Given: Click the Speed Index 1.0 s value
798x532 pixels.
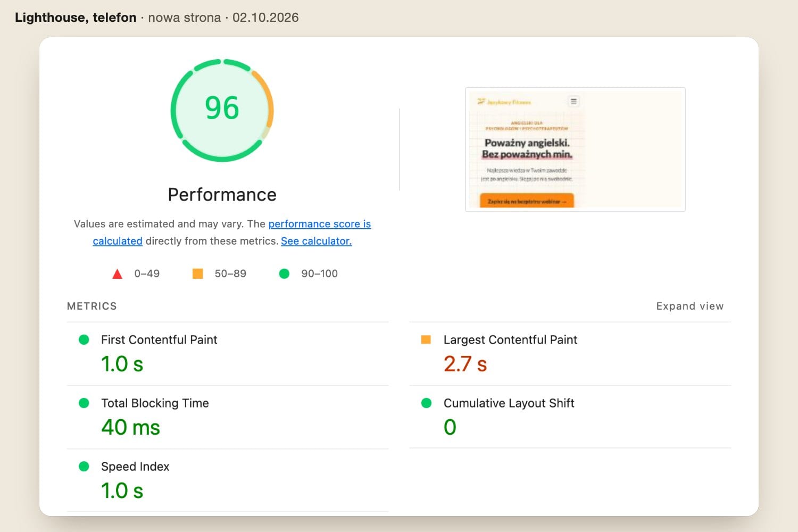Looking at the screenshot, I should 122,491.
